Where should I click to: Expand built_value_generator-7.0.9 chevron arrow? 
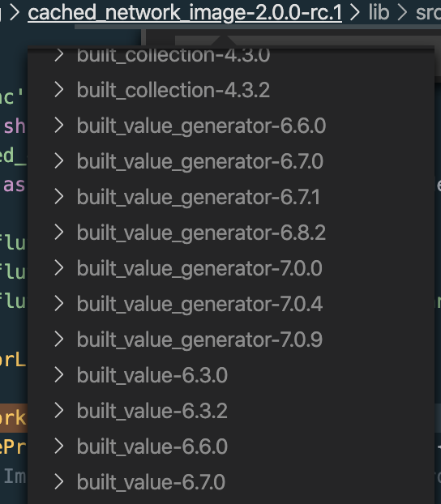[x=59, y=340]
